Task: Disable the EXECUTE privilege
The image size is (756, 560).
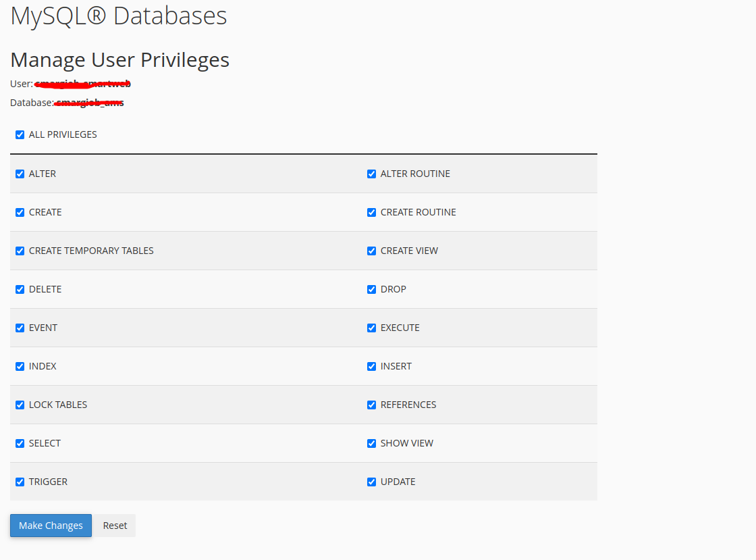Action: [x=372, y=328]
